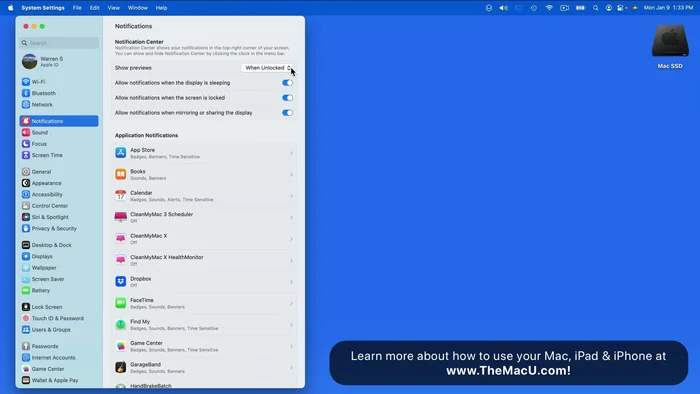Open the Edit menu
The width and height of the screenshot is (700, 394).
[x=94, y=8]
